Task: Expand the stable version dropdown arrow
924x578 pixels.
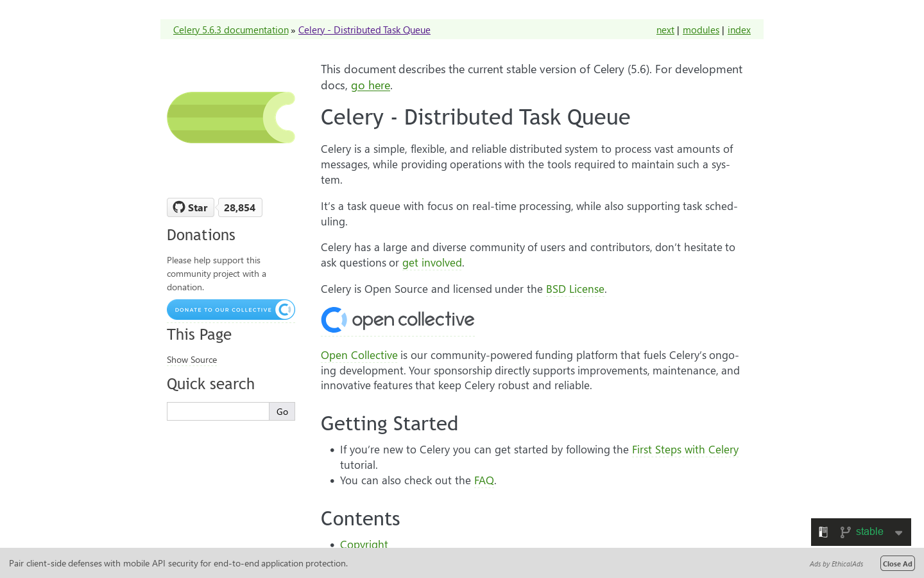Action: pyautogui.click(x=899, y=533)
